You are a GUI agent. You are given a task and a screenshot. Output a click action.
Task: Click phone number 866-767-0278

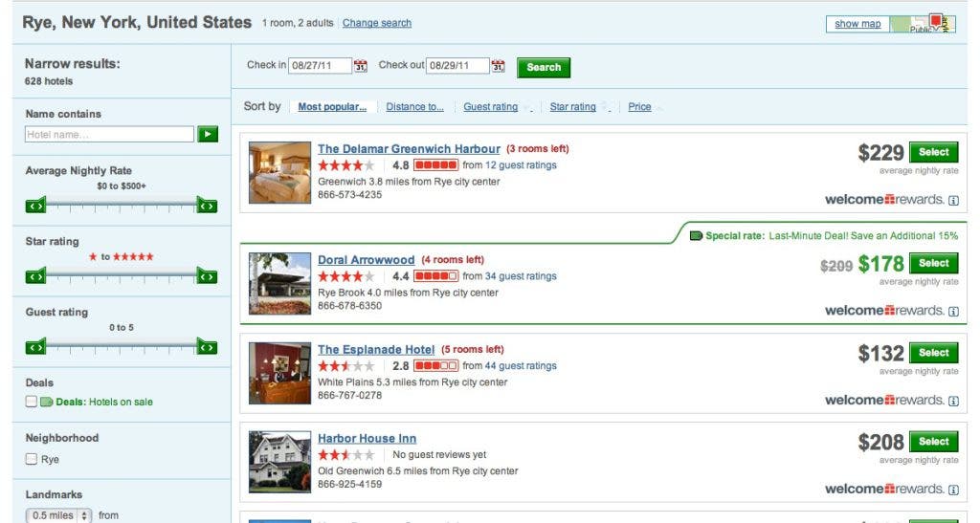(x=349, y=395)
